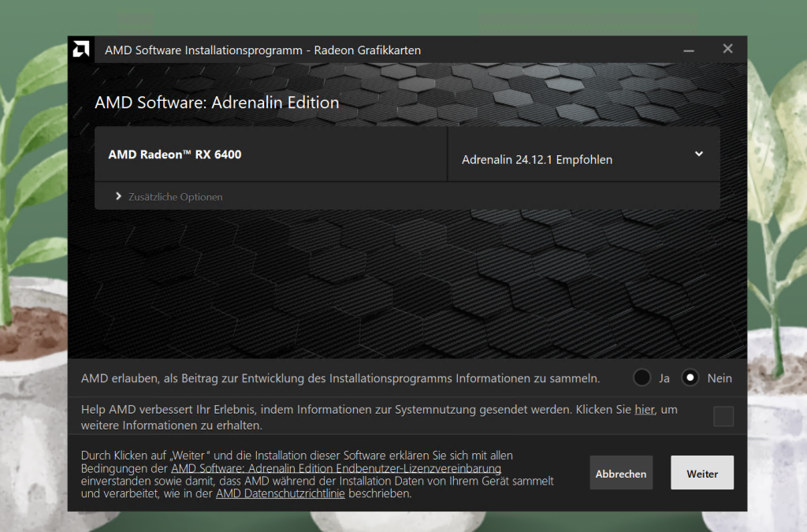Open the driver version dropdown arrow
807x532 pixels.
click(698, 154)
